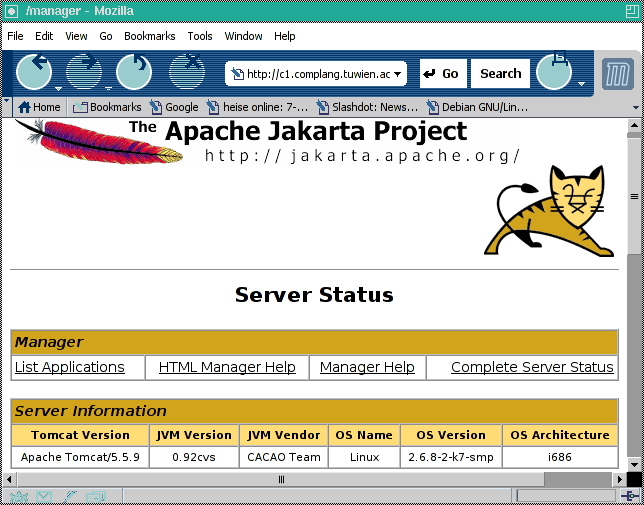Open the Help menu
The width and height of the screenshot is (644, 505).
click(285, 36)
